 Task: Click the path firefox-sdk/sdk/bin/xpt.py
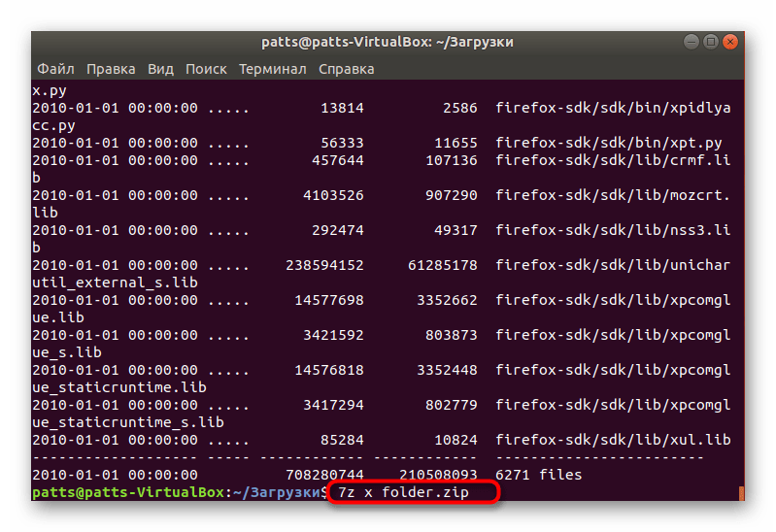click(x=609, y=143)
